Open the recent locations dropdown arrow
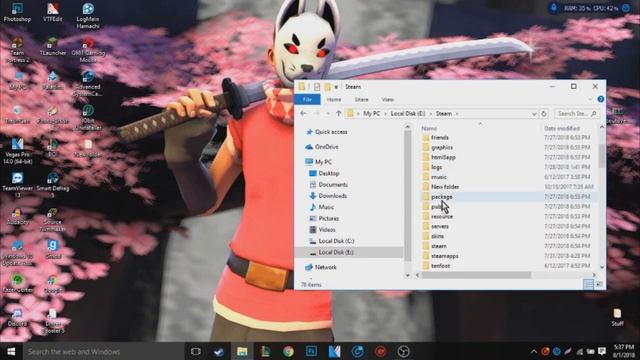Image resolution: width=640 pixels, height=360 pixels. pos(328,113)
